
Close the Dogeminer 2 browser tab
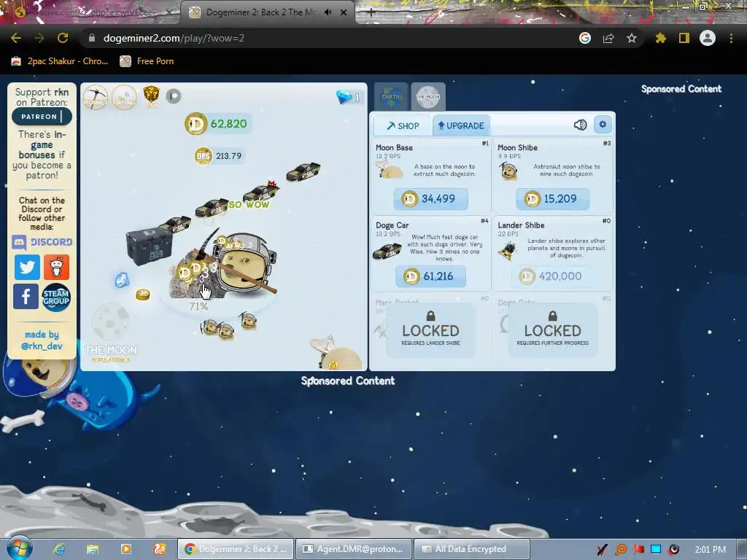point(344,12)
